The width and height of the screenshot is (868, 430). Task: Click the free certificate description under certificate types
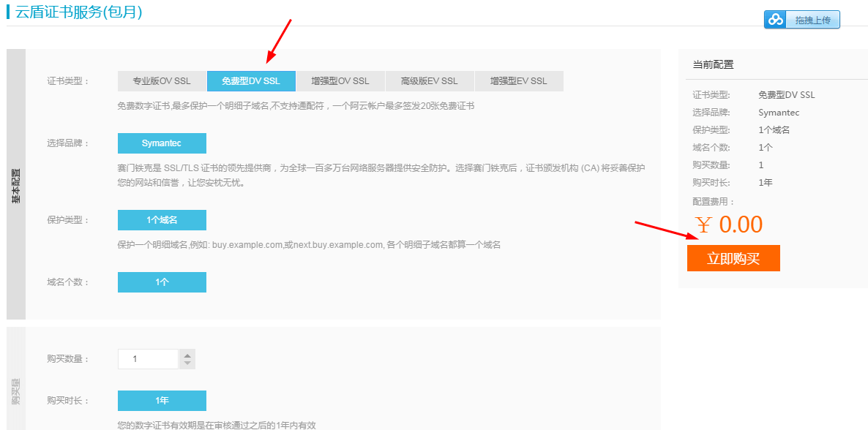(x=296, y=106)
